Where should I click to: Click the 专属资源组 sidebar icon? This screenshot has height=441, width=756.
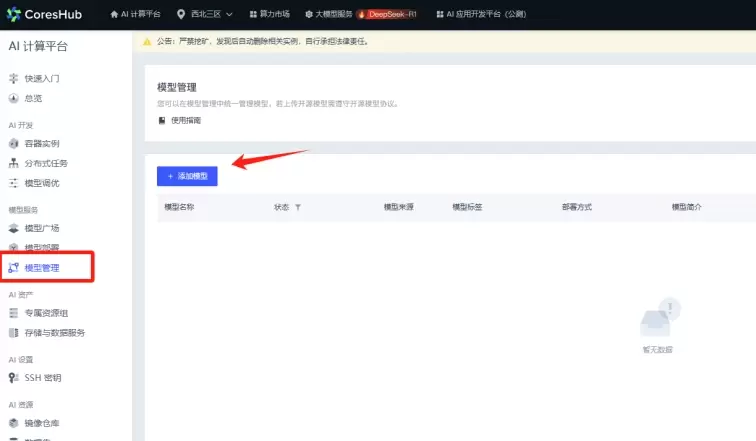tap(14, 313)
